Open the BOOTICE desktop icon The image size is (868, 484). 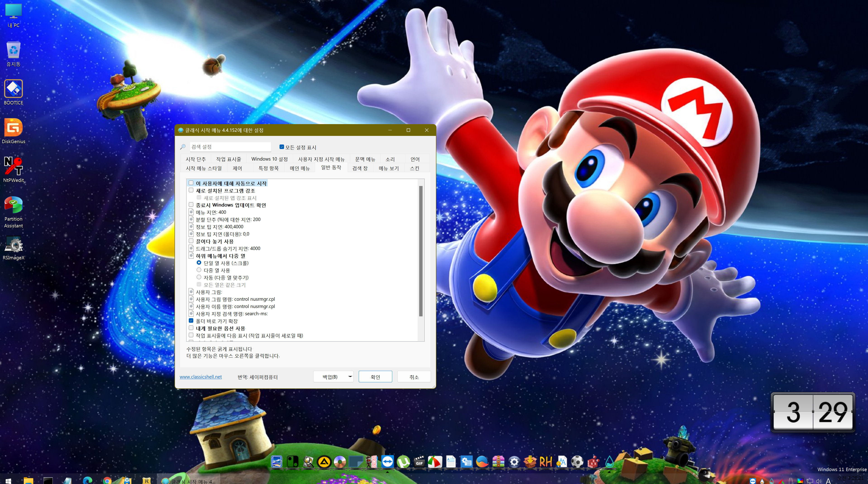pos(14,92)
